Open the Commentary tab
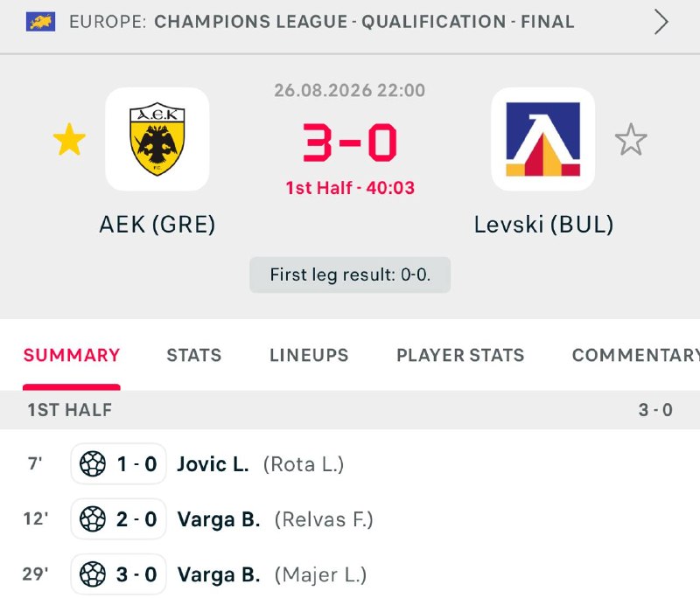The height and width of the screenshot is (598, 700). (636, 356)
